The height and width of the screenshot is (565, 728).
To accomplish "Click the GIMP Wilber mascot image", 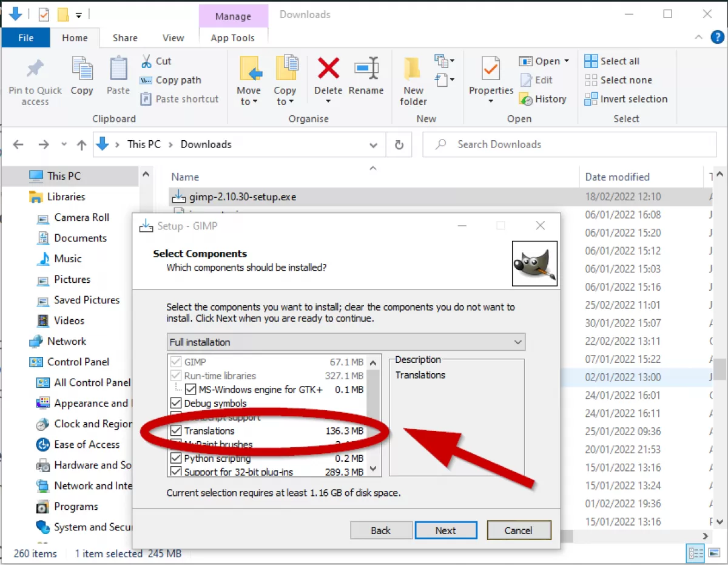I will (x=534, y=263).
